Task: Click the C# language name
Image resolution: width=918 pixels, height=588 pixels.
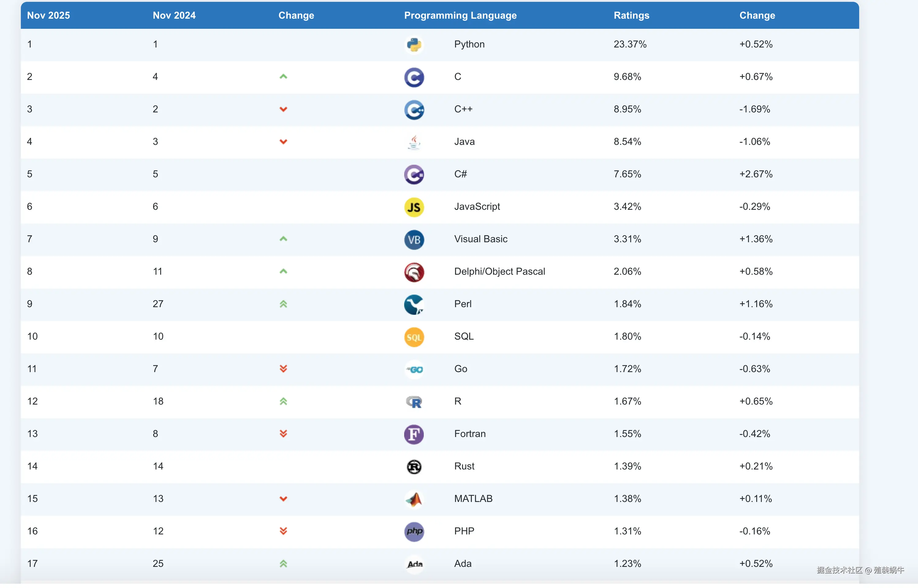Action: [x=460, y=174]
